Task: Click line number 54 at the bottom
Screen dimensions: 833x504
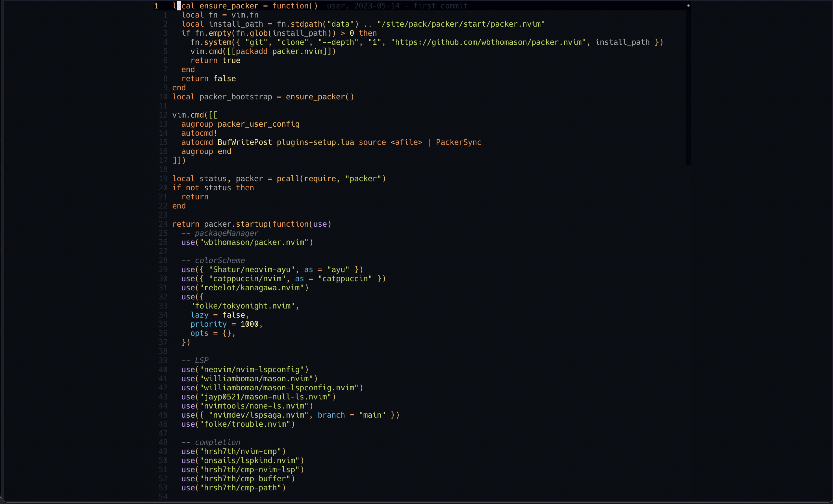Action: pos(163,497)
